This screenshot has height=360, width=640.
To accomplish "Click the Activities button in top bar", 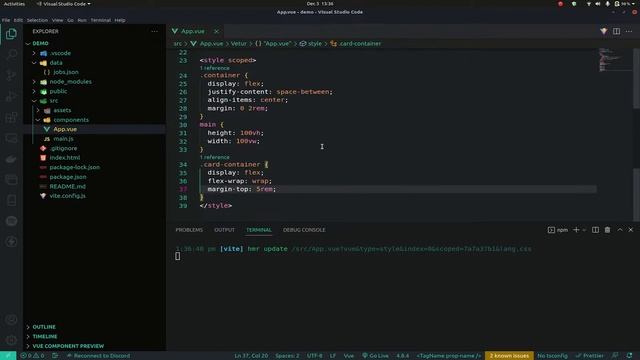I will (14, 4).
